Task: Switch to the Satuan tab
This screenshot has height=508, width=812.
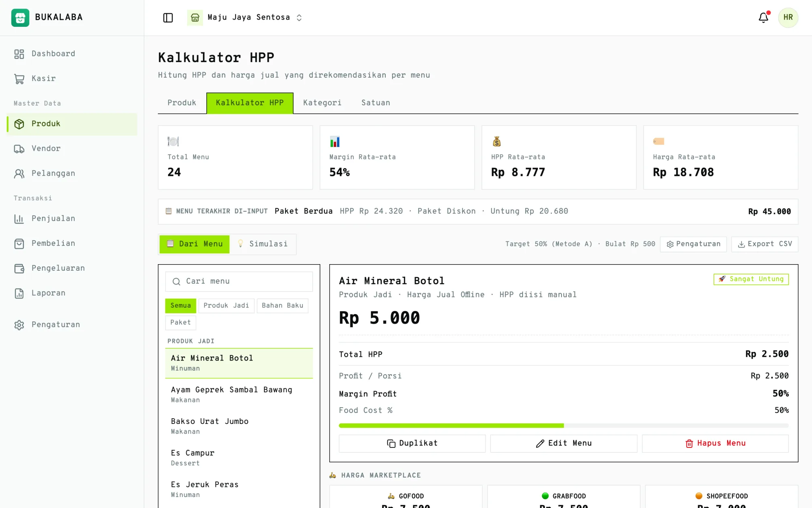Action: pos(376,103)
